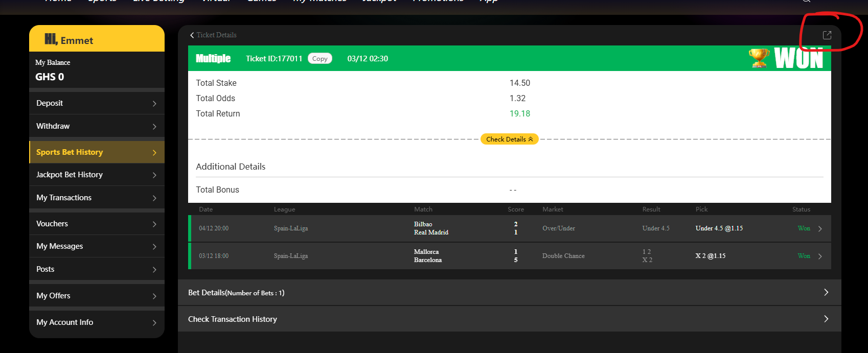The height and width of the screenshot is (353, 868).
Task: Click the share ticket icon
Action: click(x=827, y=35)
